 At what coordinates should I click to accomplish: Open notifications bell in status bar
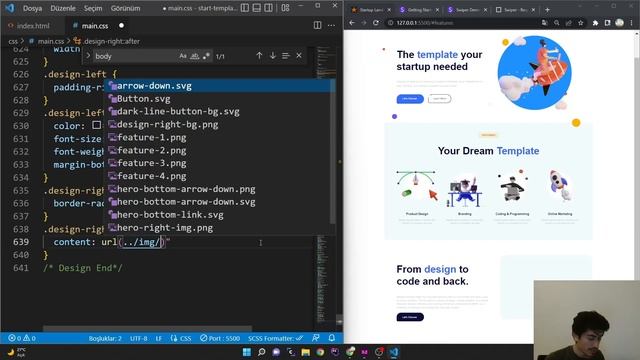click(x=331, y=338)
